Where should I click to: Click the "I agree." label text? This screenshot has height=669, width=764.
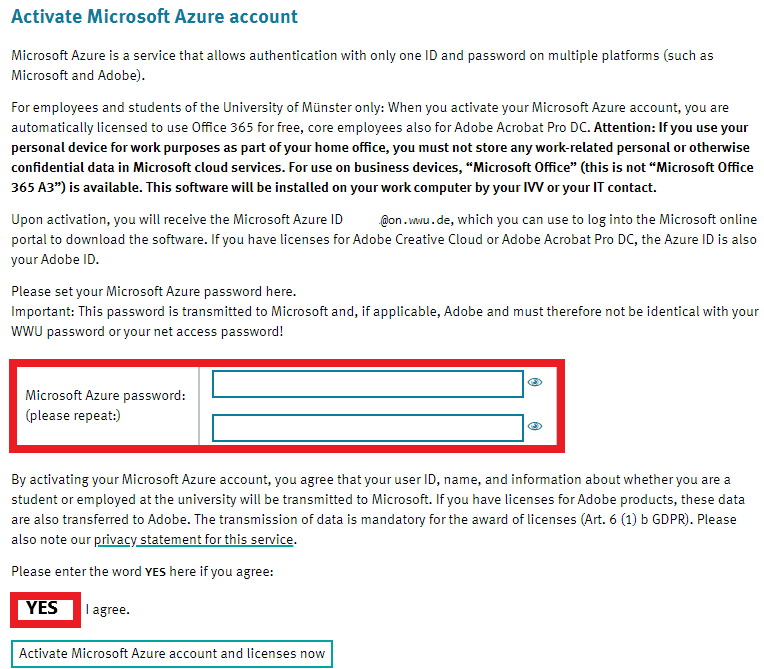pos(107,609)
